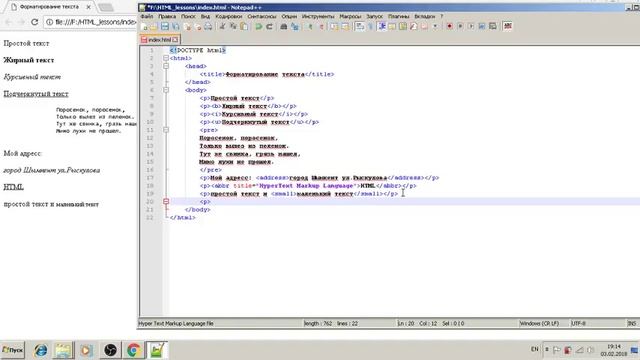Click the Paste clipboard icon
This screenshot has height=360, width=640.
244,27
